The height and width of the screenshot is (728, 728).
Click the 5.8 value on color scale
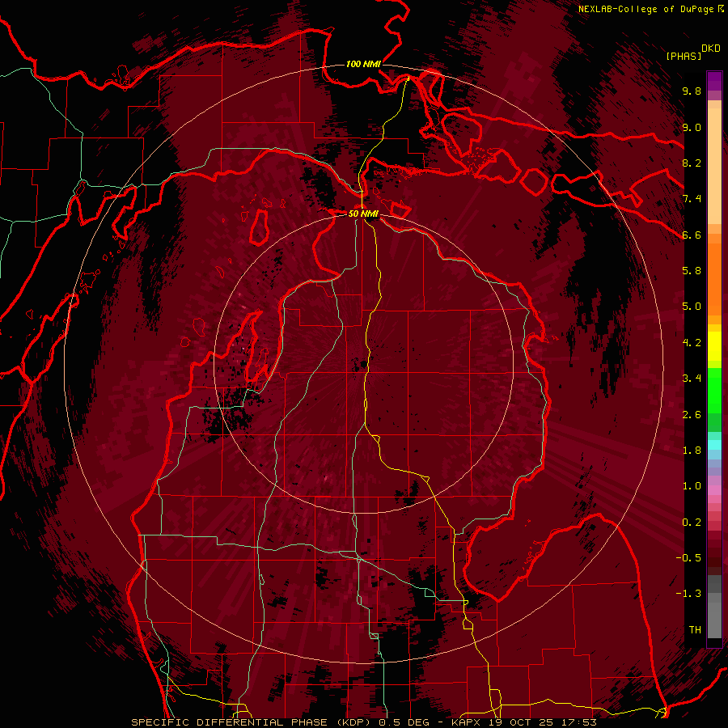pyautogui.click(x=692, y=271)
